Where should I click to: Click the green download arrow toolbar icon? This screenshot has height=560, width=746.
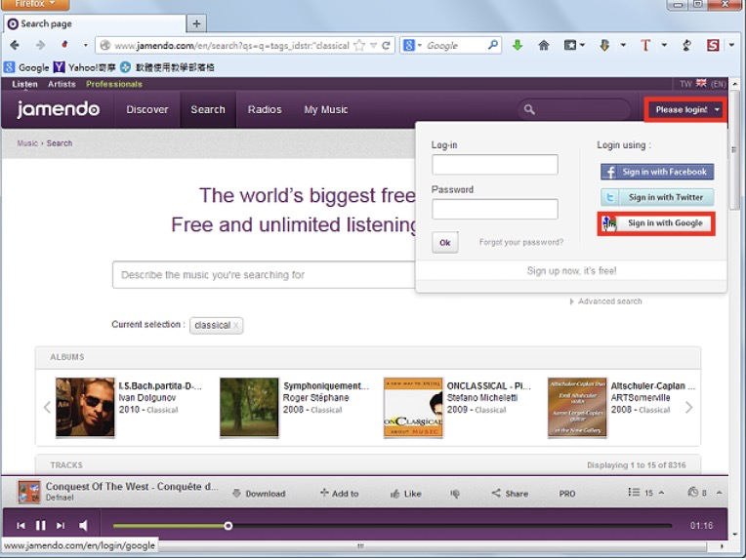pos(518,46)
